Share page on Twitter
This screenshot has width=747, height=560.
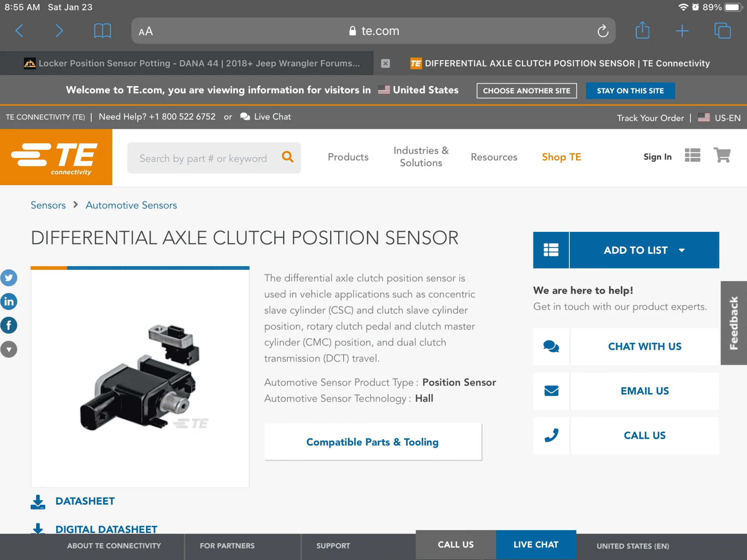tap(9, 278)
